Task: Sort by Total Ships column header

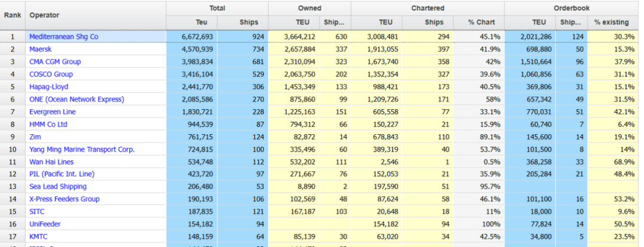Action: [243, 23]
